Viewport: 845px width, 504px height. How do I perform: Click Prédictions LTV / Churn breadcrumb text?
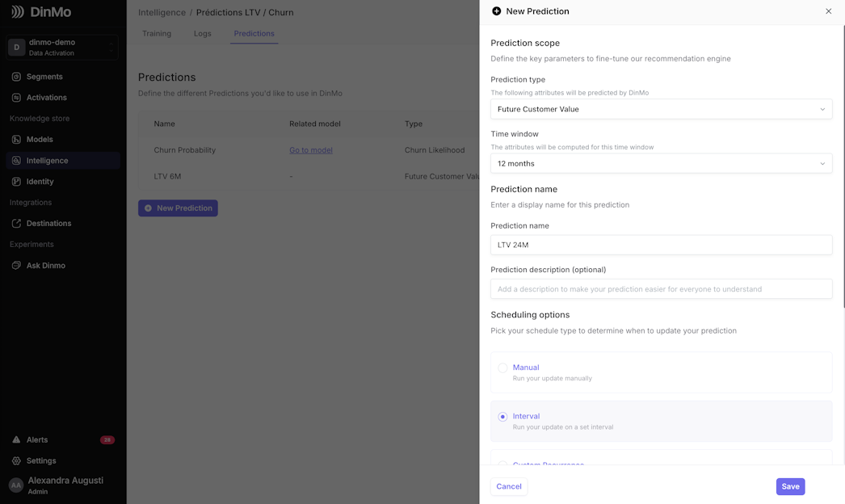246,12
